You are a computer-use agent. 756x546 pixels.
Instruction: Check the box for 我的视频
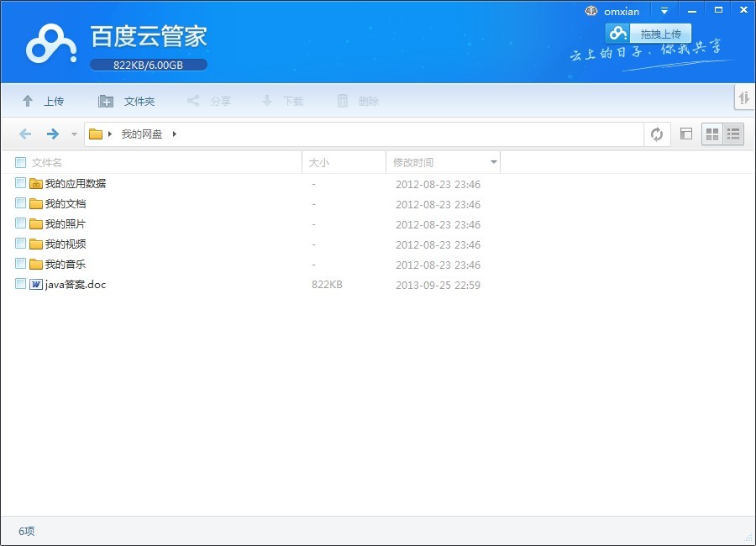point(20,243)
